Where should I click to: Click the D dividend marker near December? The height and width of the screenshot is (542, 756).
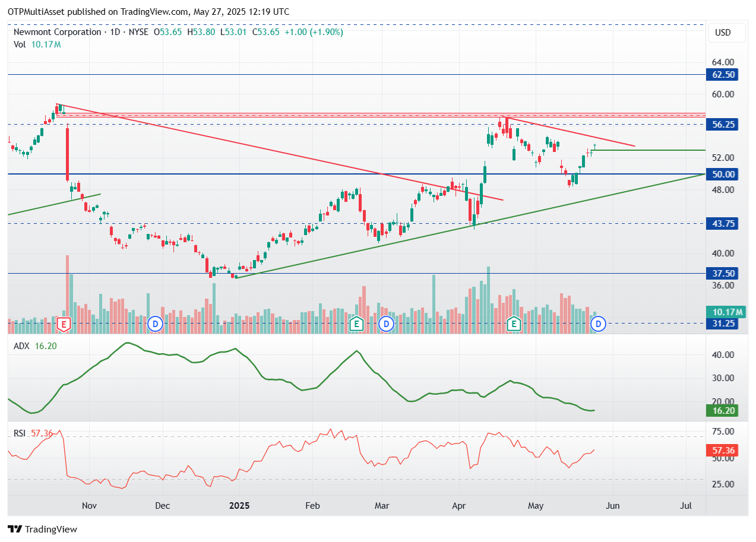[x=155, y=324]
